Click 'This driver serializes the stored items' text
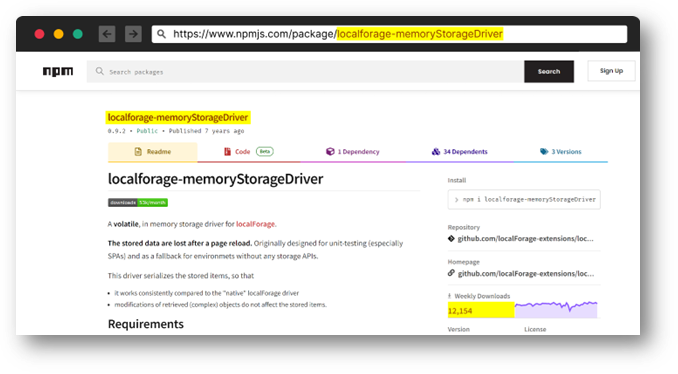This screenshot has width=678, height=374. [x=181, y=275]
